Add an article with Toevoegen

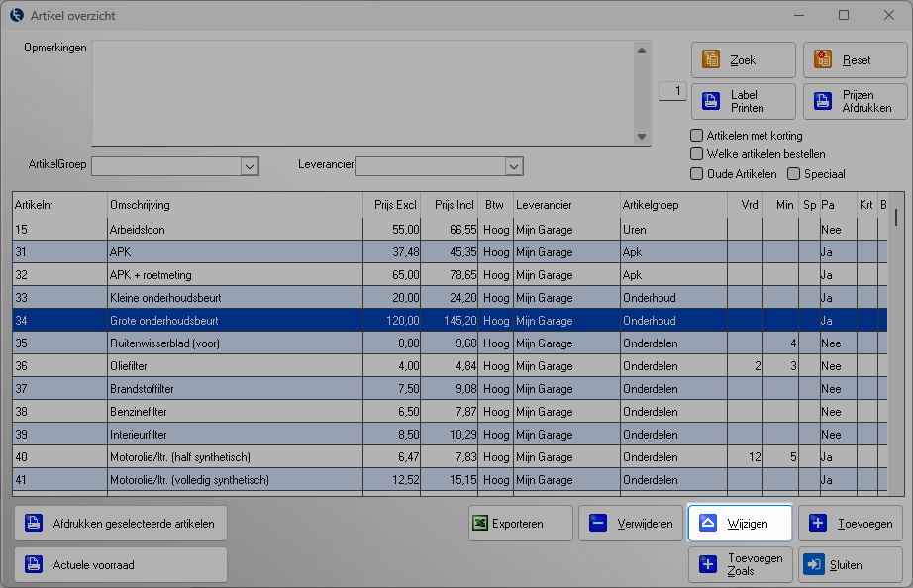[850, 523]
